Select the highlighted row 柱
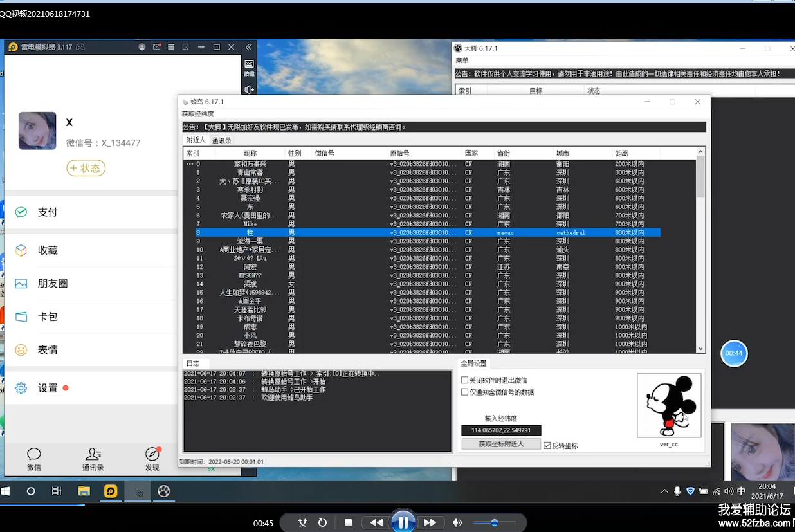This screenshot has width=795, height=532. [x=422, y=232]
